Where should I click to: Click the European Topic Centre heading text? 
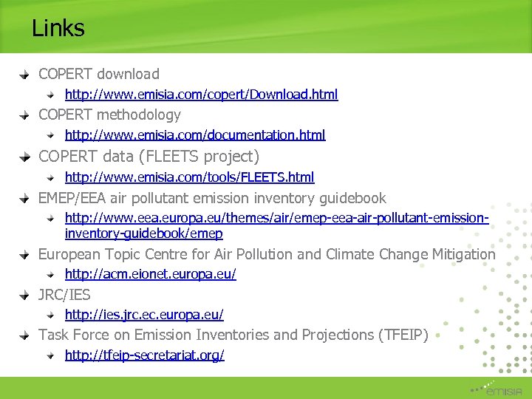pos(267,254)
